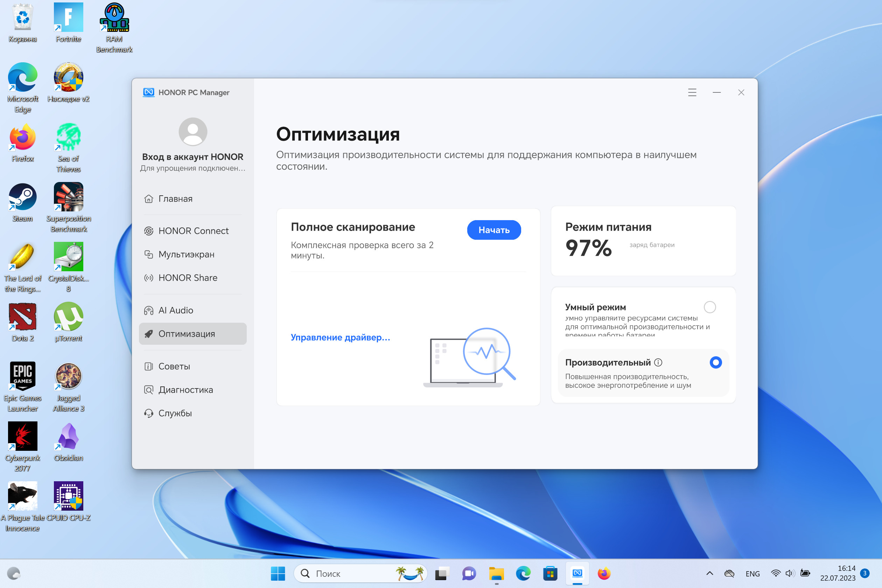Open Task View from the taskbar
The height and width of the screenshot is (588, 882).
click(x=442, y=573)
